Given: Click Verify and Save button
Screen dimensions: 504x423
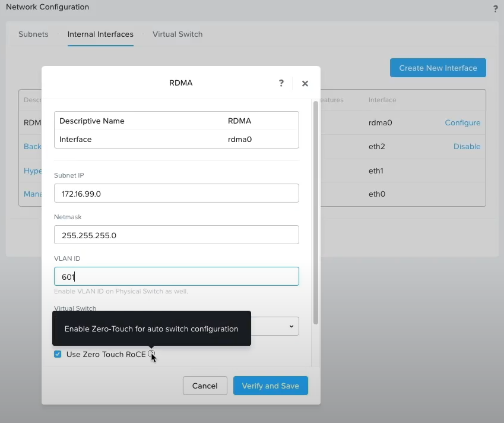Looking at the screenshot, I should pyautogui.click(x=270, y=386).
